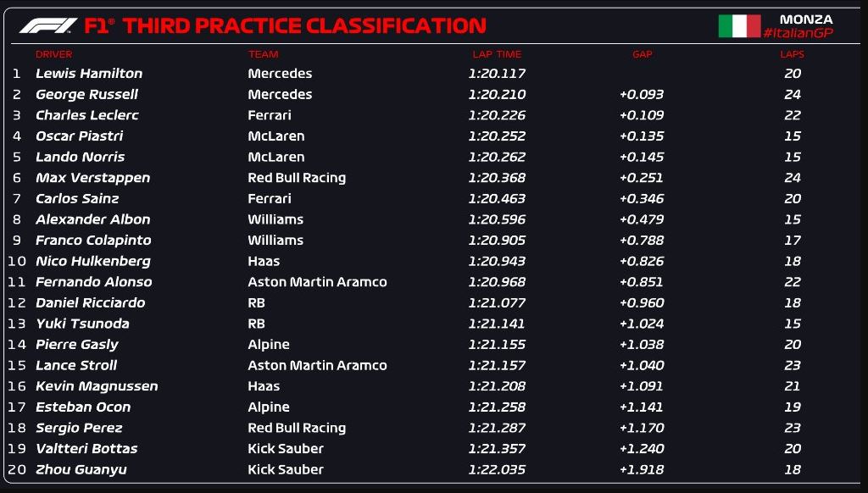Click the Italian flag icon

[x=739, y=26]
